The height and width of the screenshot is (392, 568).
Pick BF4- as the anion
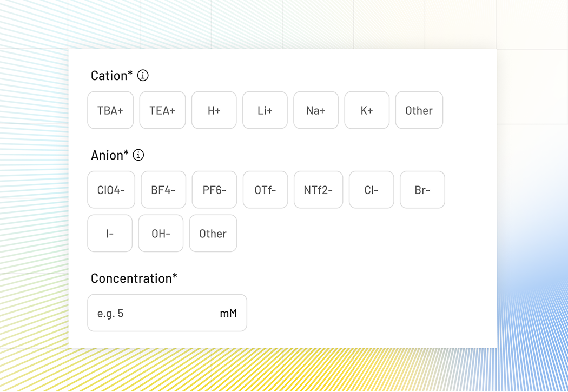pyautogui.click(x=163, y=190)
